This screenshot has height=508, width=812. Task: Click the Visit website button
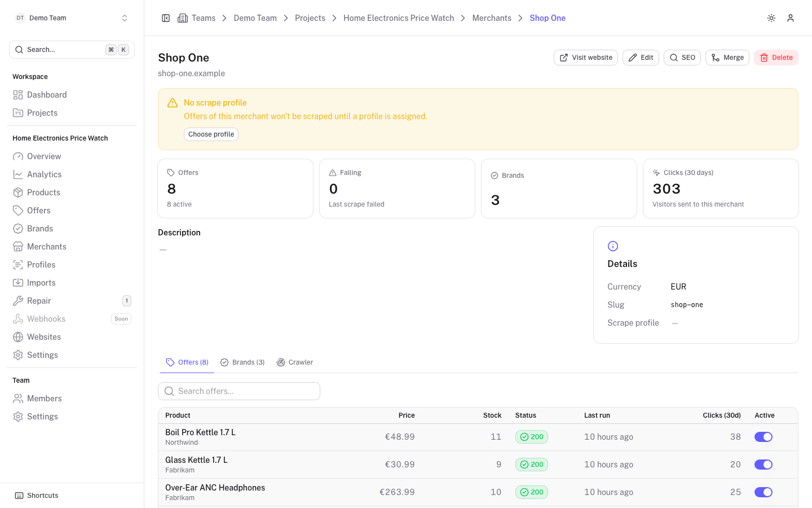point(586,58)
